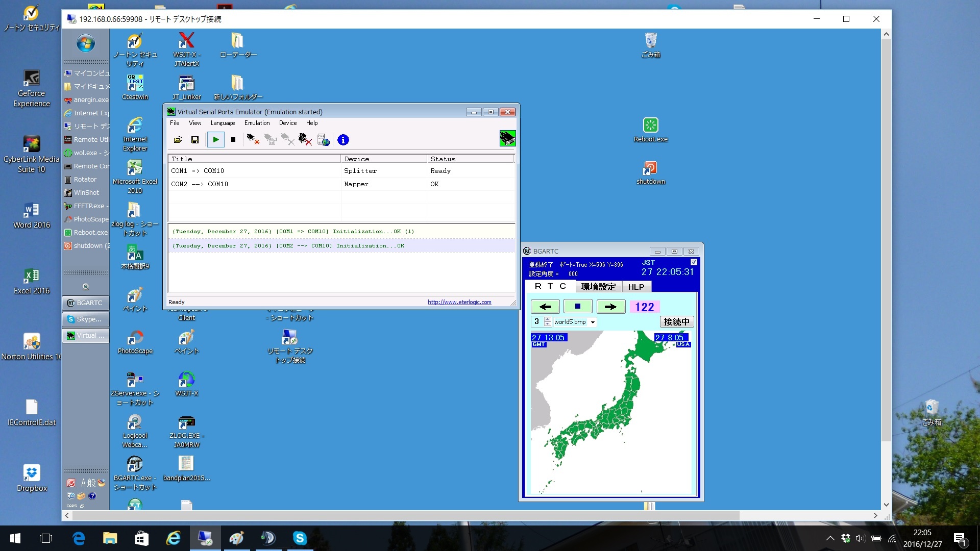
Task: Expand the world5.bmp map dropdown
Action: 593,322
